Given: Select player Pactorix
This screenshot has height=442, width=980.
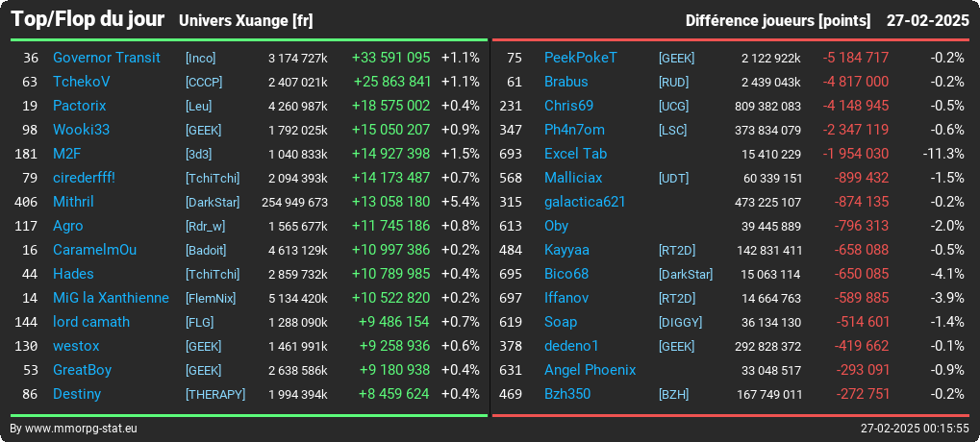Looking at the screenshot, I should 80,106.
